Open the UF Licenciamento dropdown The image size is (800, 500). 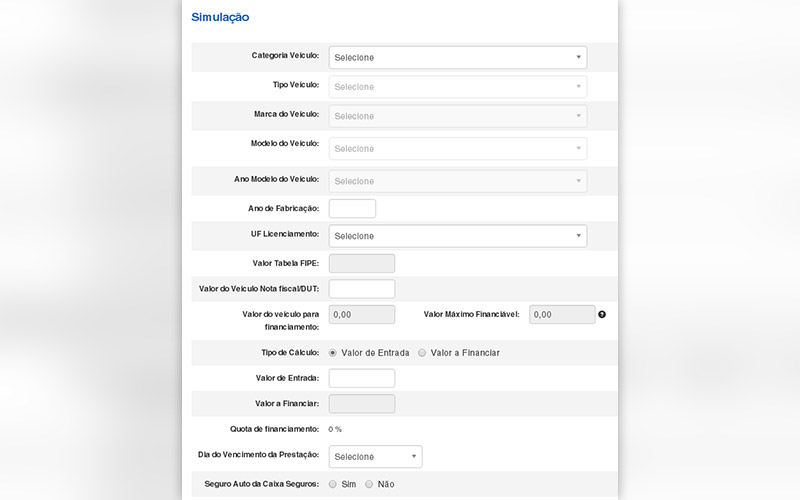pyautogui.click(x=457, y=236)
